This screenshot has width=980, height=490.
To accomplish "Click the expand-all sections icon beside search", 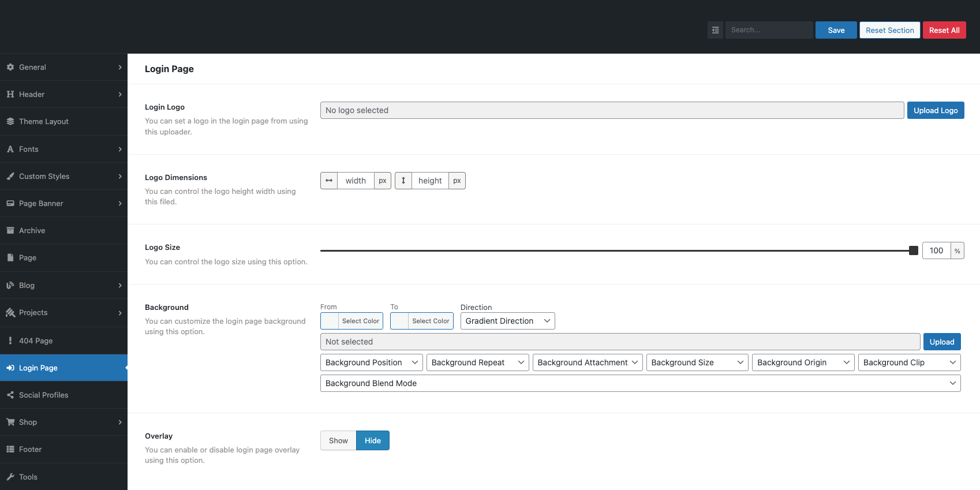I will [x=715, y=30].
